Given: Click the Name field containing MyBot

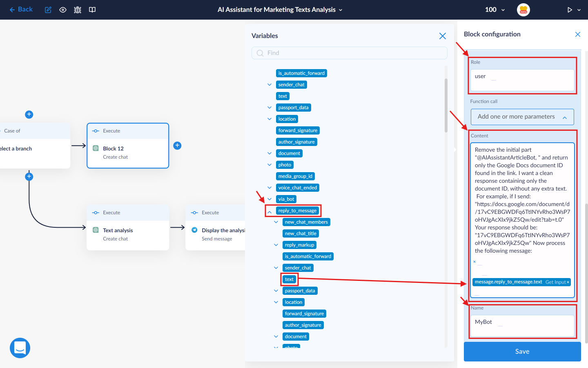Looking at the screenshot, I should [522, 326].
